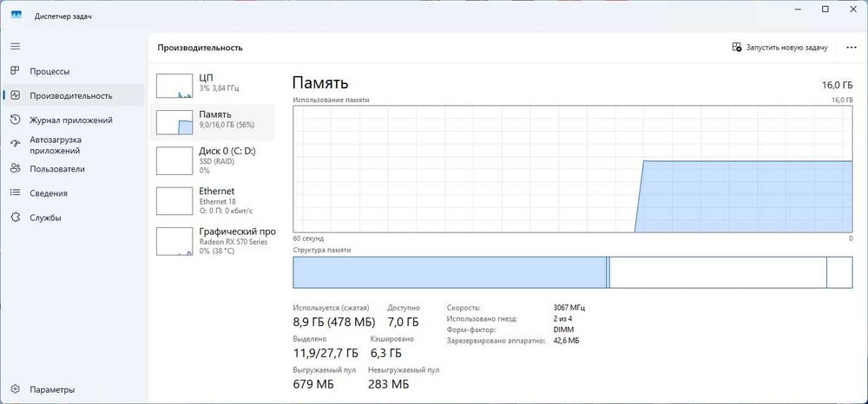Click the 6,3 ГБ cached value
868x404 pixels.
385,353
